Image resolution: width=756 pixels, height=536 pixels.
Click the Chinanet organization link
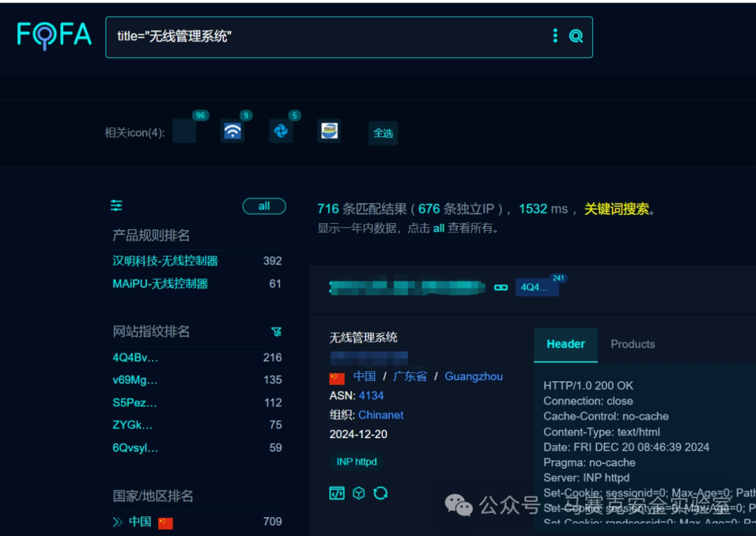click(381, 415)
